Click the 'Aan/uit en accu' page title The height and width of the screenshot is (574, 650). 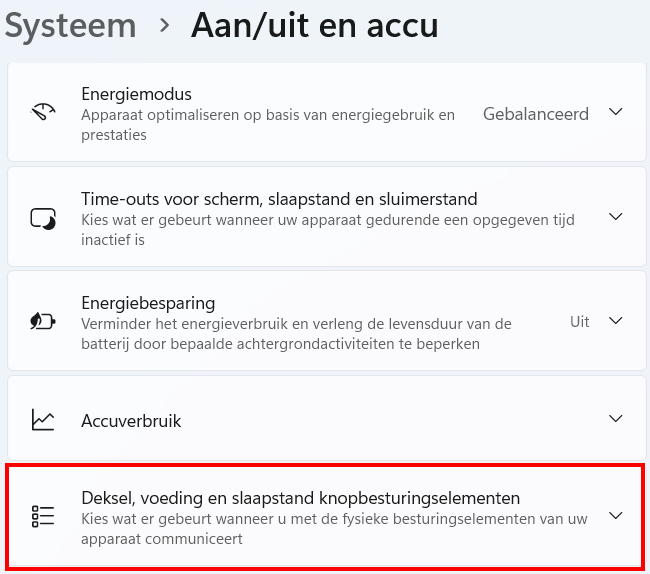click(314, 25)
